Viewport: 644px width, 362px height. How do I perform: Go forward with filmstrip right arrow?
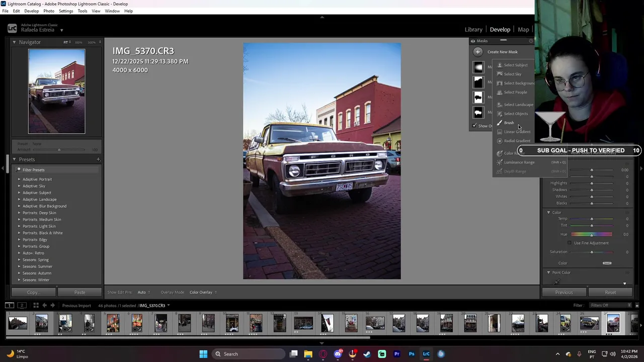tap(53, 305)
